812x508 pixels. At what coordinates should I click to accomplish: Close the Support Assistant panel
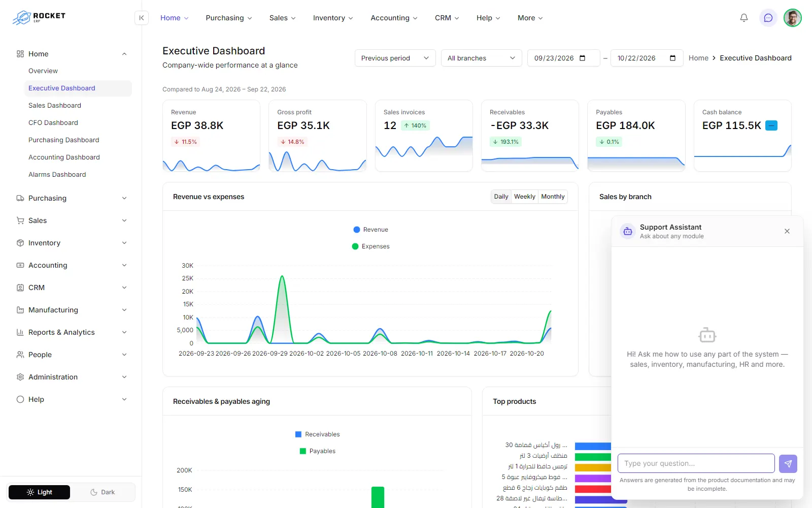[x=787, y=231]
